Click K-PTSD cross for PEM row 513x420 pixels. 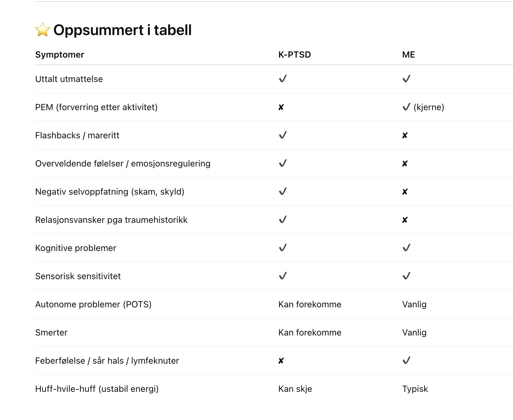pyautogui.click(x=281, y=107)
